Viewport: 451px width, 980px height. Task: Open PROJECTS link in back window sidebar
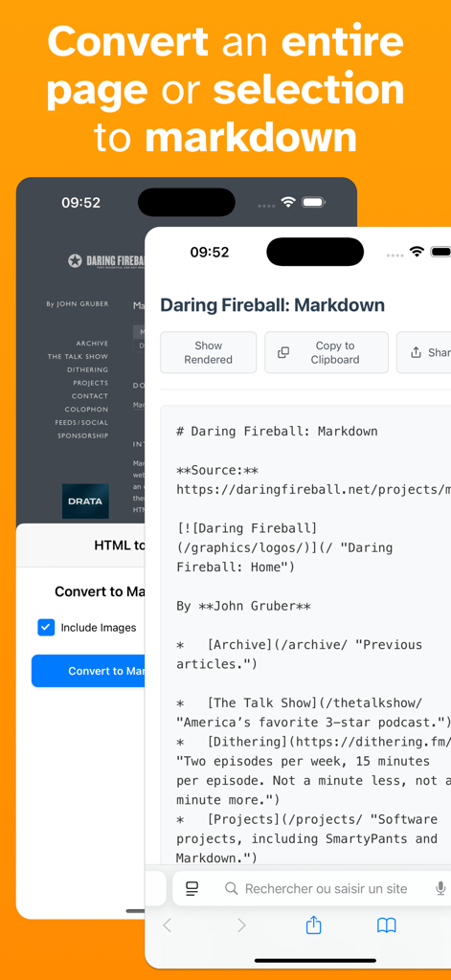tap(90, 383)
